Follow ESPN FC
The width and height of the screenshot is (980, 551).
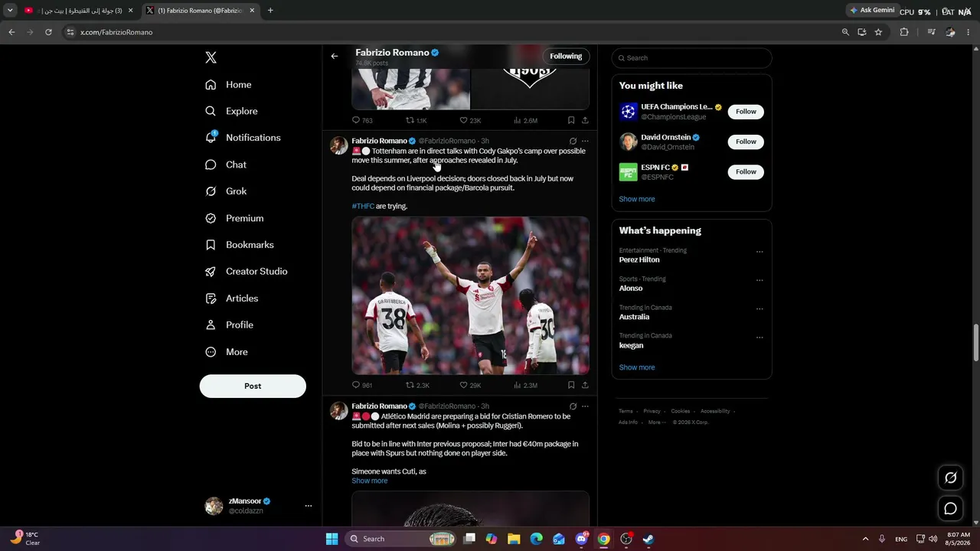click(x=746, y=171)
